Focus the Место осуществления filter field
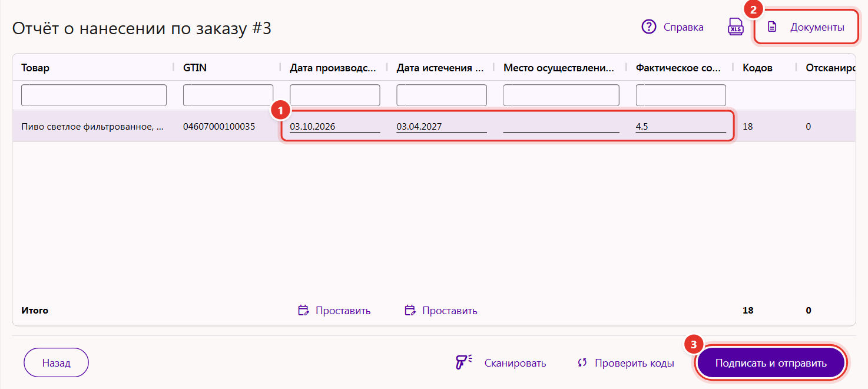Viewport: 868px width, 389px height. tap(561, 95)
